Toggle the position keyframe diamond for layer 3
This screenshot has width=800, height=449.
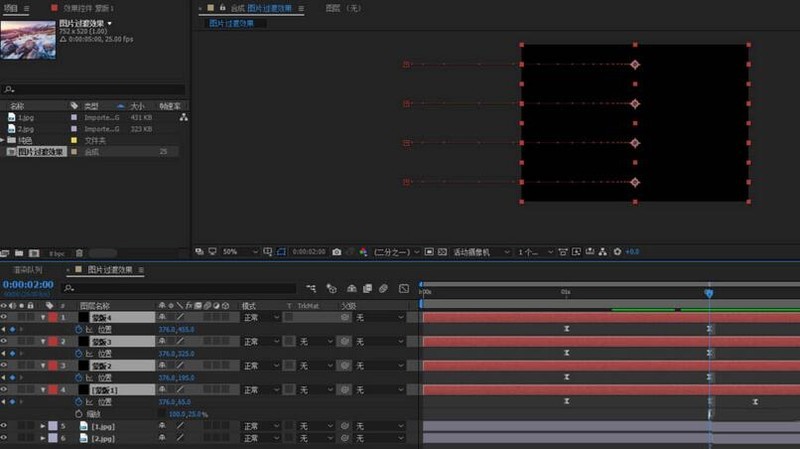tap(12, 378)
